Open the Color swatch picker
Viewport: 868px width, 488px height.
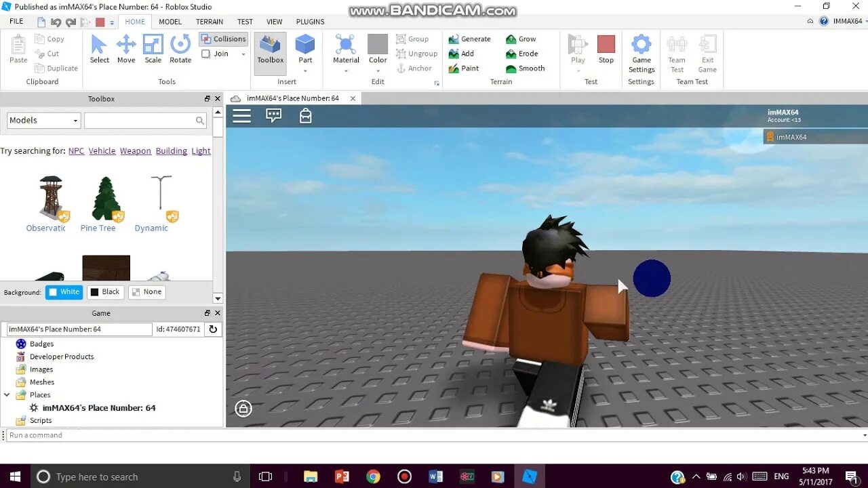click(x=378, y=44)
